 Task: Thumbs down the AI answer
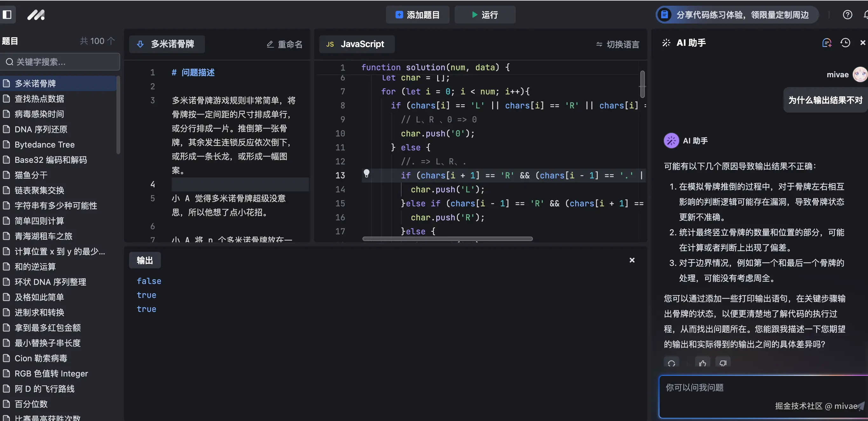(723, 363)
